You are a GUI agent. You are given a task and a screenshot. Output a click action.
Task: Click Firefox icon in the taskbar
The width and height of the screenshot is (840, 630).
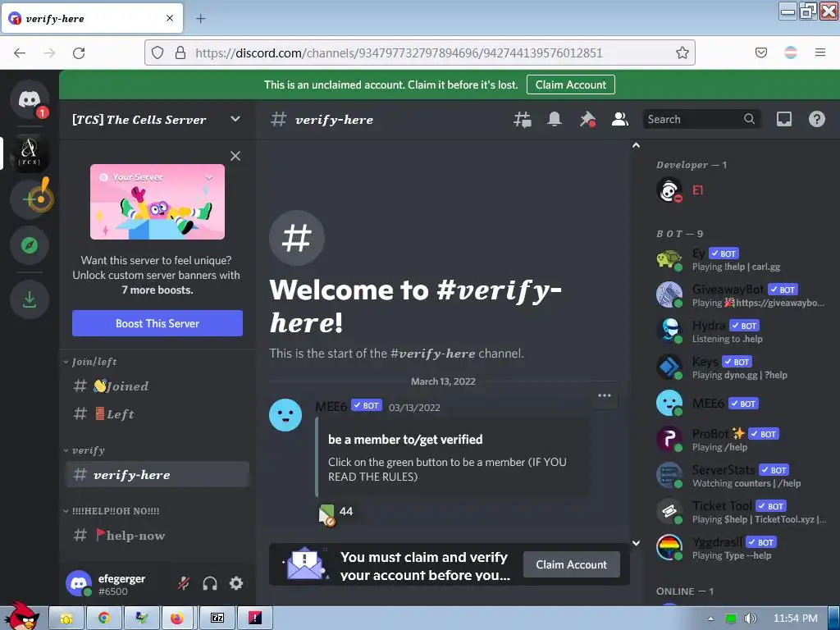tap(177, 619)
